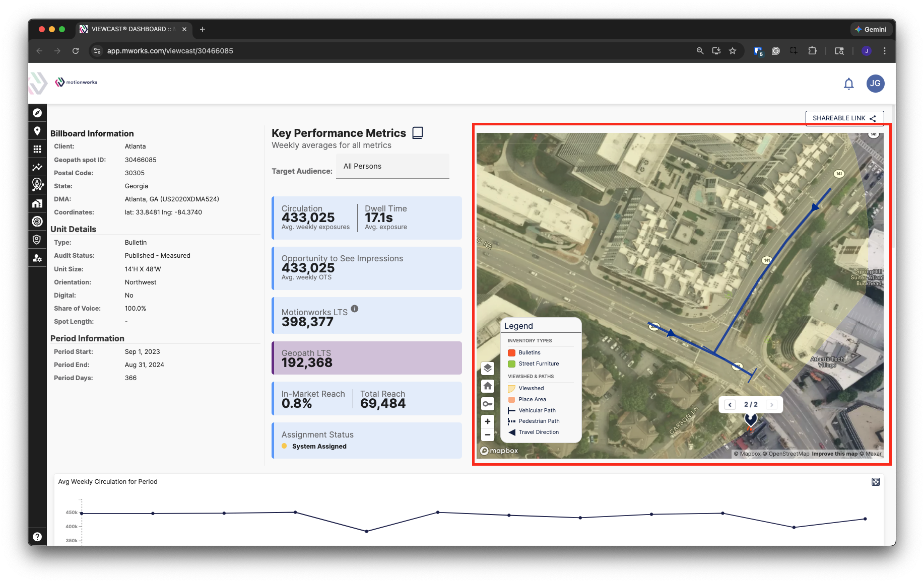Click the Bulletins red legend swatch
Screen dimensions: 924x583
click(511, 353)
